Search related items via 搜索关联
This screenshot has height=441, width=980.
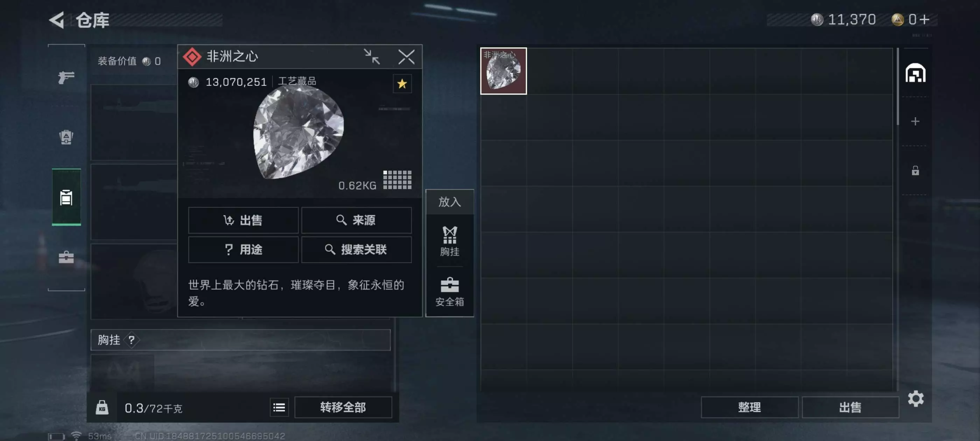click(356, 250)
